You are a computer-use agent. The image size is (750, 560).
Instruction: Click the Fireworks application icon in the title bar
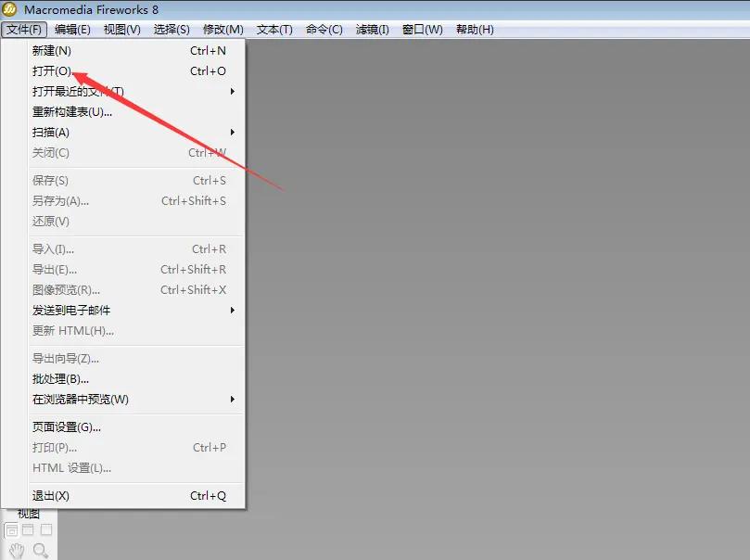(10, 9)
